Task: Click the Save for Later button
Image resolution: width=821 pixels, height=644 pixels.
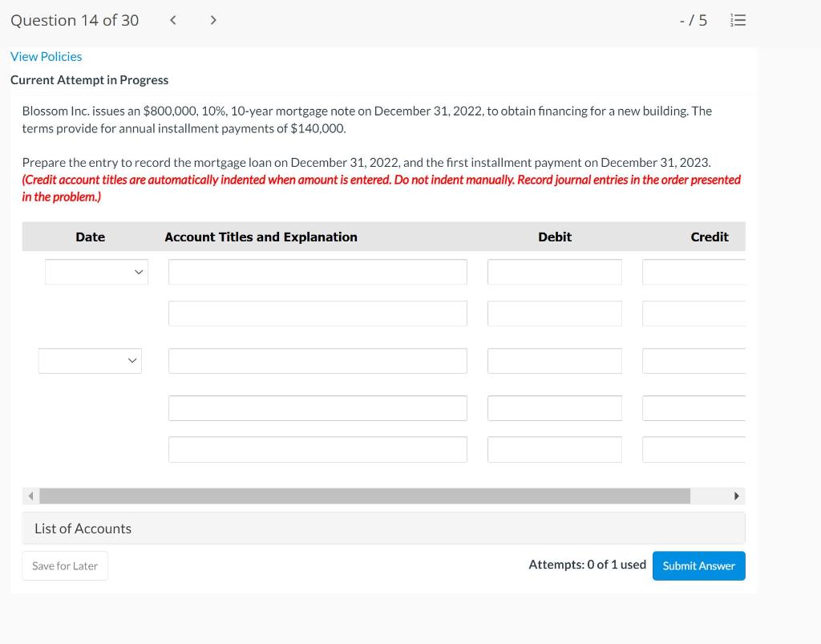Action: [64, 565]
